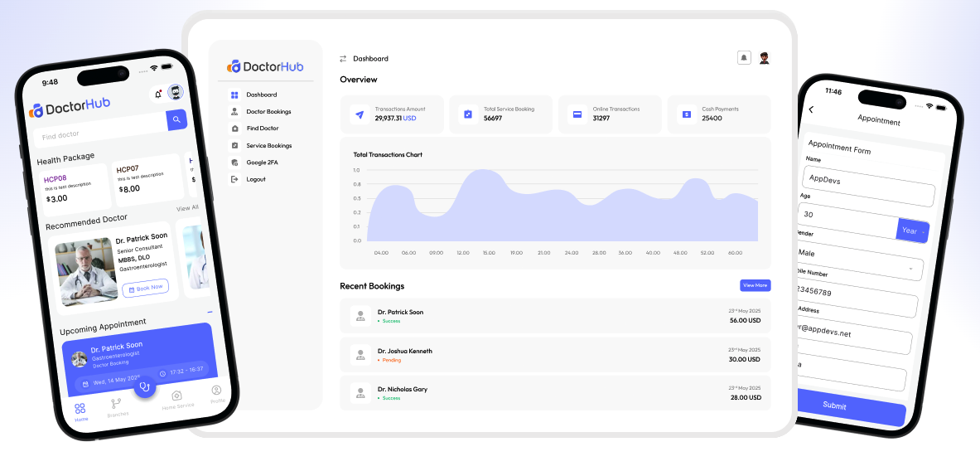Click Book Now for Dr. Patrick Soon
This screenshot has width=980, height=471.
[146, 288]
